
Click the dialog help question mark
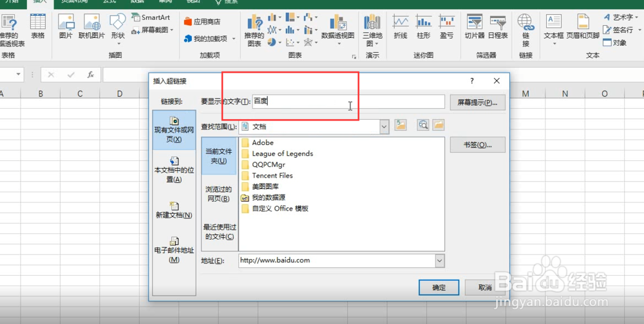click(472, 81)
